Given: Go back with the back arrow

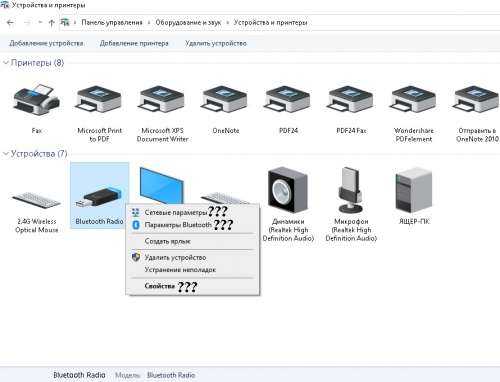Looking at the screenshot, I should pos(10,22).
